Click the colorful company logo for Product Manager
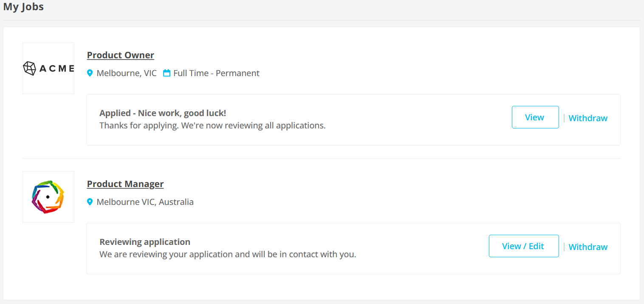This screenshot has height=304, width=644. click(48, 197)
